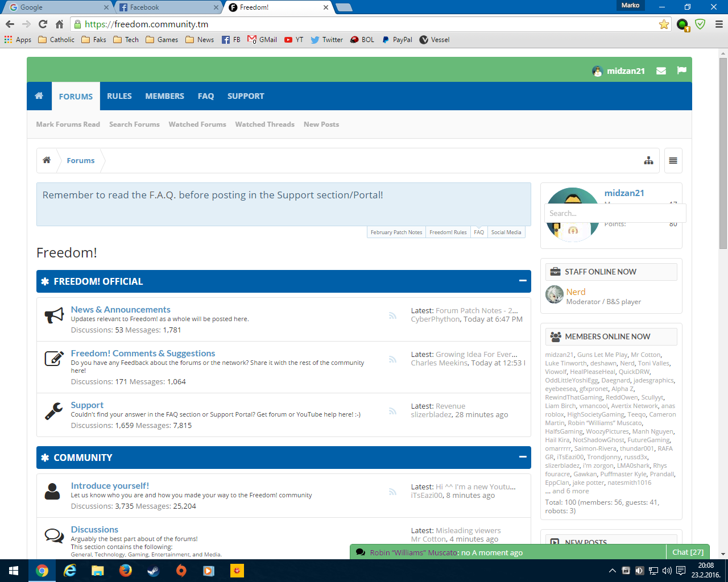Bookmark this page with the star icon
Screen dimensions: 728x582
[664, 24]
